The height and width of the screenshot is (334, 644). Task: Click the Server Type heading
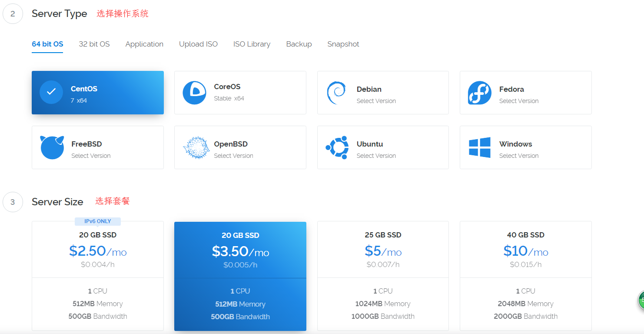pos(60,13)
